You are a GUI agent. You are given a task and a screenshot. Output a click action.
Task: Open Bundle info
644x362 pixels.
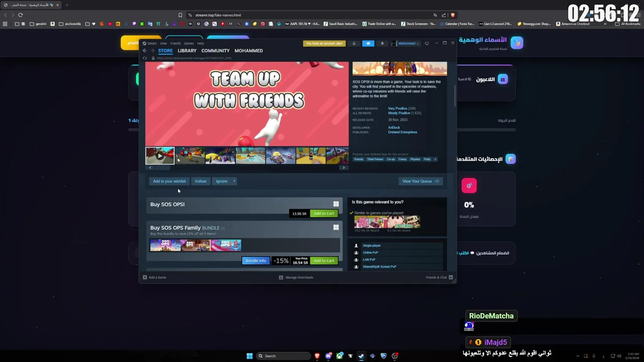pyautogui.click(x=256, y=260)
